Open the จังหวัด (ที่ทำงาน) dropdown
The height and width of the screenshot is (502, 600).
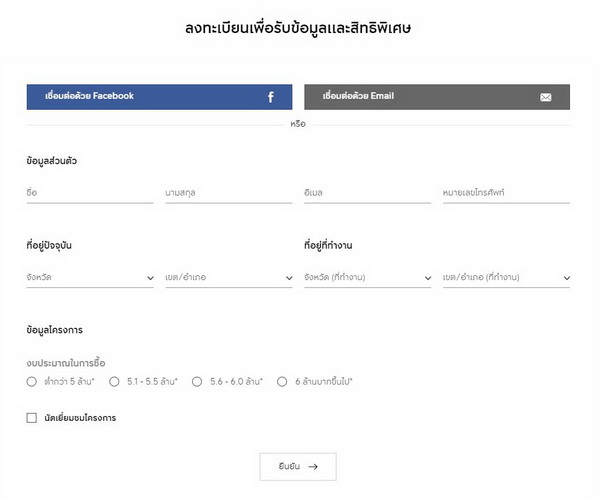[367, 277]
